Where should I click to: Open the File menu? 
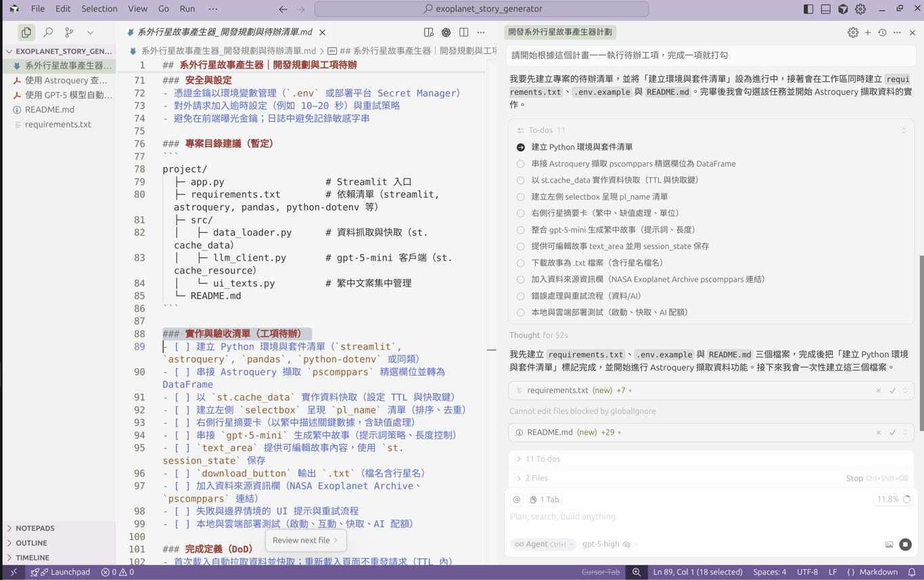[x=38, y=9]
